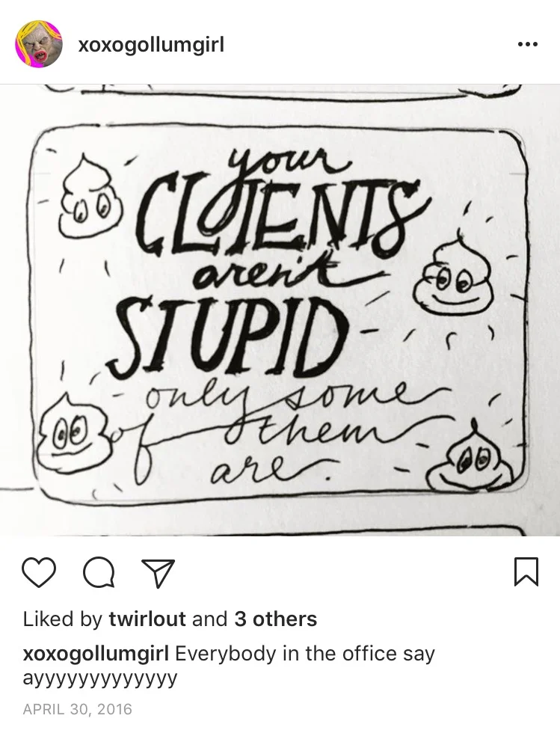Click the April 30, 2016 timestamp
The image size is (560, 745).
point(78,709)
